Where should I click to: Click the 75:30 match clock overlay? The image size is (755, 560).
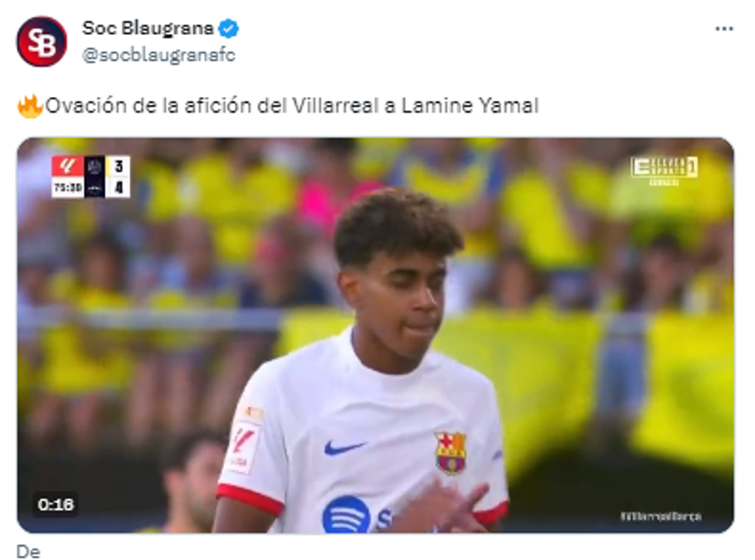(x=67, y=187)
